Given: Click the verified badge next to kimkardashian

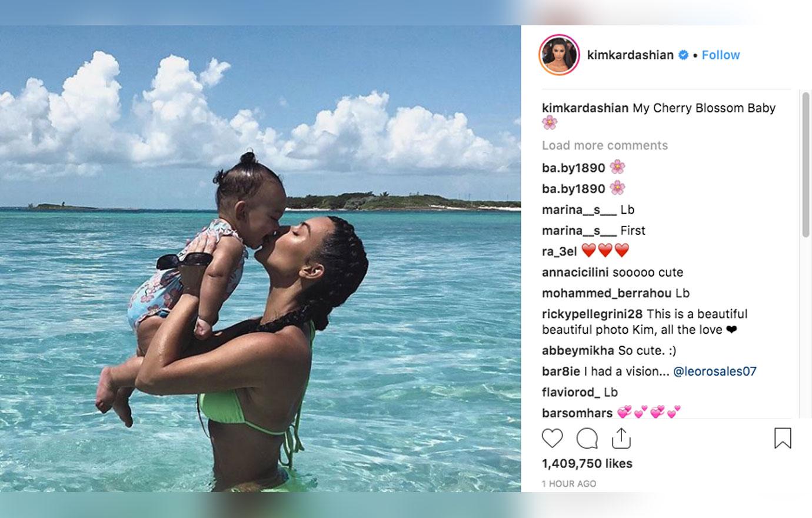Looking at the screenshot, I should click(684, 55).
